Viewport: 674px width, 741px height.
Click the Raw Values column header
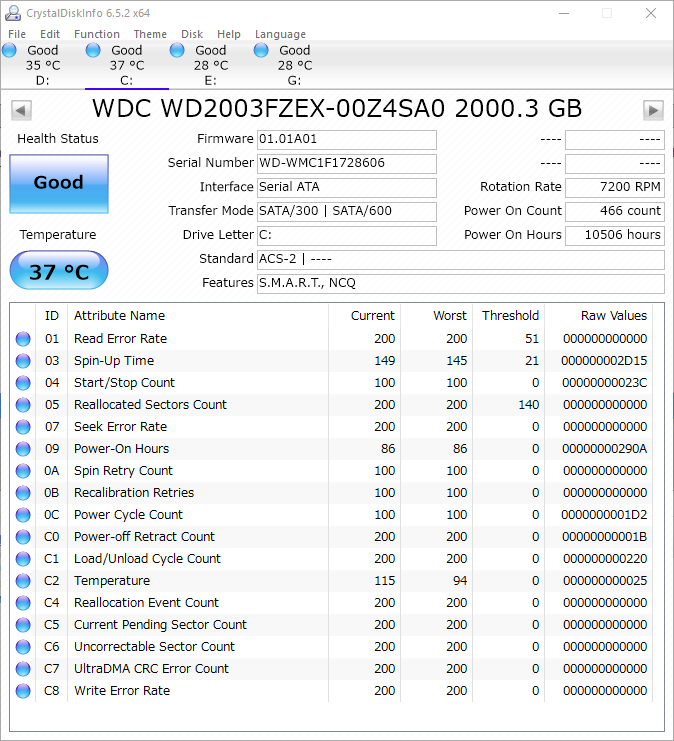pos(599,316)
